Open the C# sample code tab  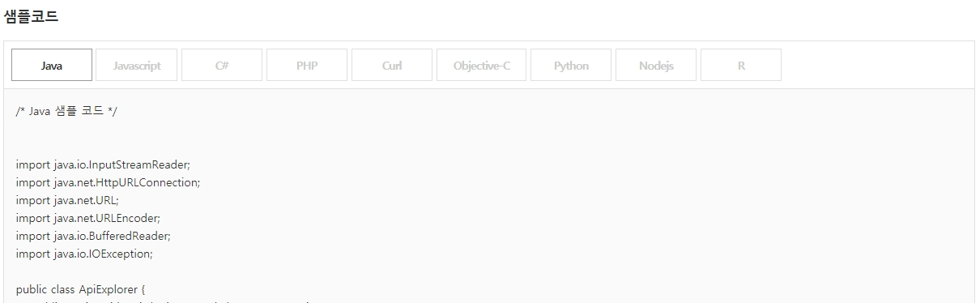click(222, 65)
